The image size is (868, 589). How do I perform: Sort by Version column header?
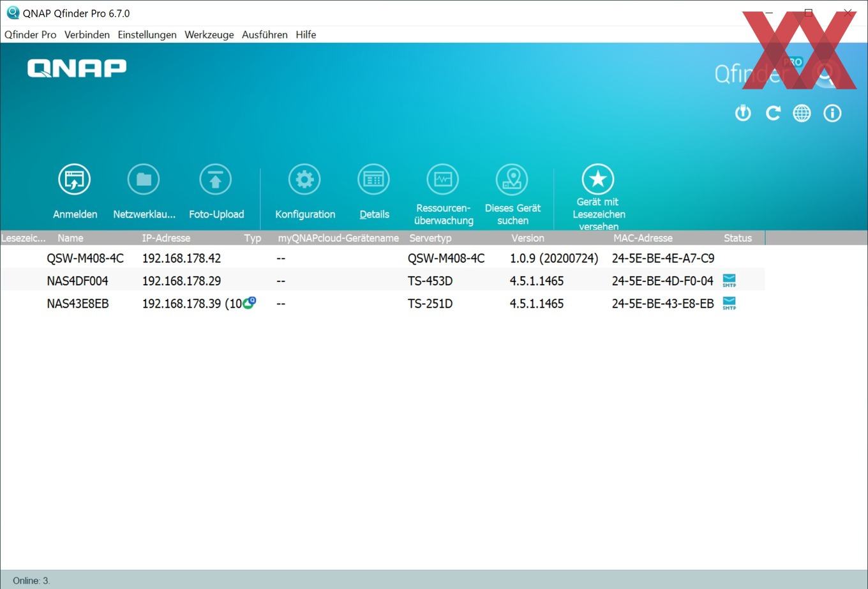click(528, 238)
